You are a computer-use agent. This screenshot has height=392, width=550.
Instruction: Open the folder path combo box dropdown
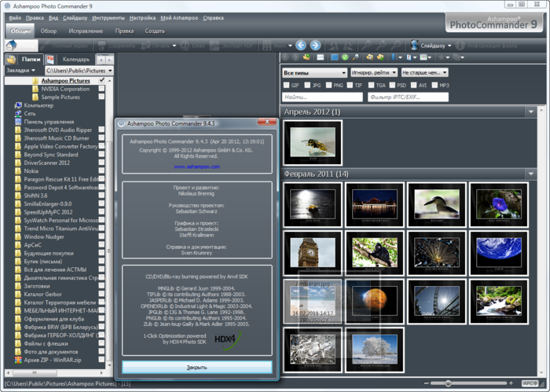[x=110, y=71]
